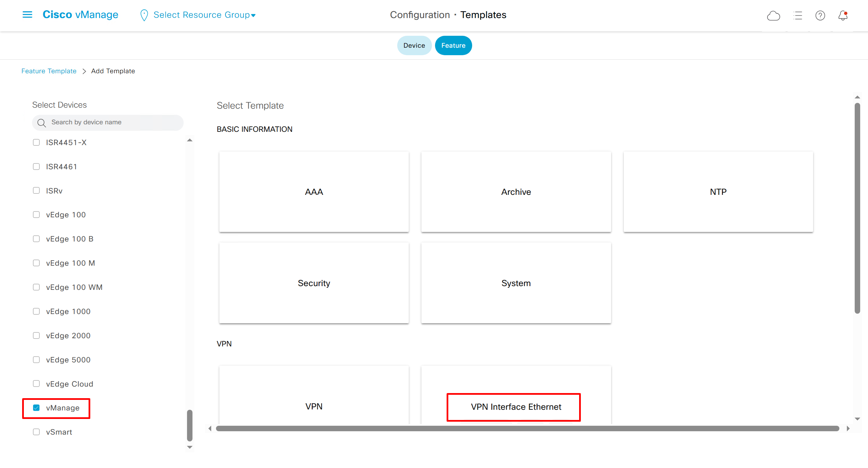Choose the VPN Interface Ethernet template
The image size is (868, 468).
pos(516,407)
